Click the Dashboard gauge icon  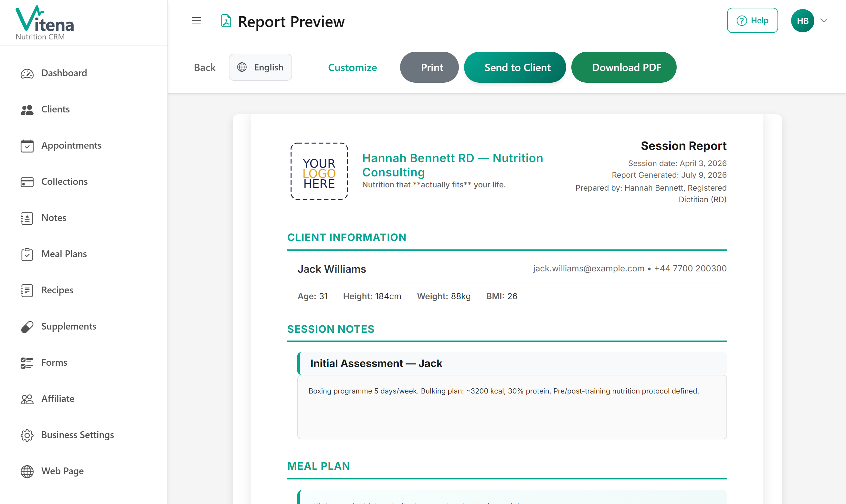point(27,73)
